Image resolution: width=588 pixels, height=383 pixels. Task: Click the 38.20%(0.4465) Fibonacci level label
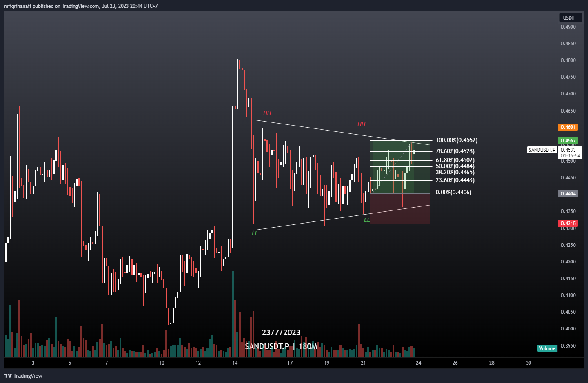point(455,172)
